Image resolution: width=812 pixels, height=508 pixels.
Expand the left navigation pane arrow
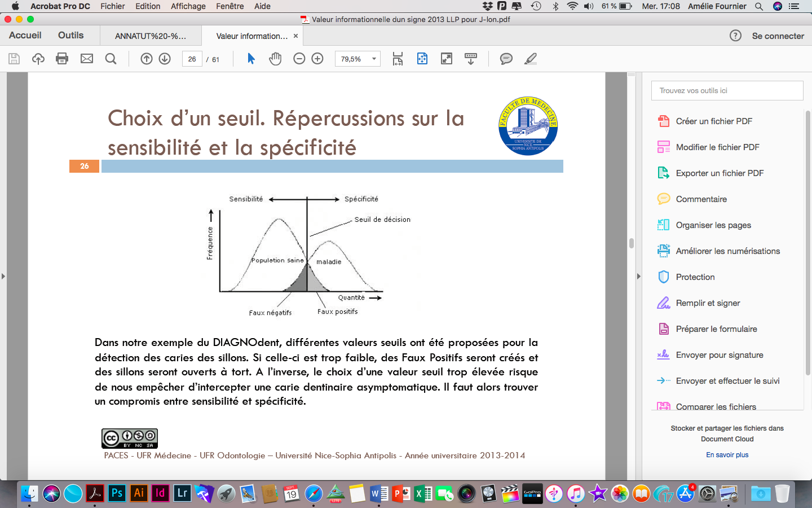coord(3,277)
